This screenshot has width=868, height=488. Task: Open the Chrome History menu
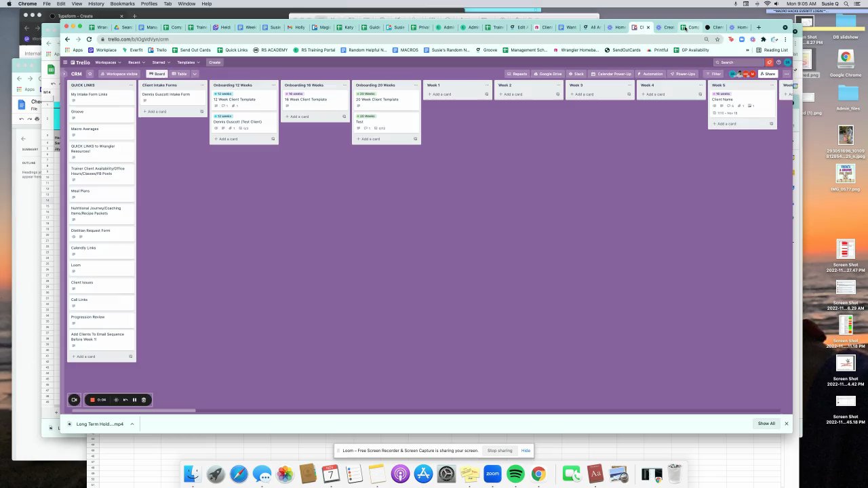click(96, 4)
